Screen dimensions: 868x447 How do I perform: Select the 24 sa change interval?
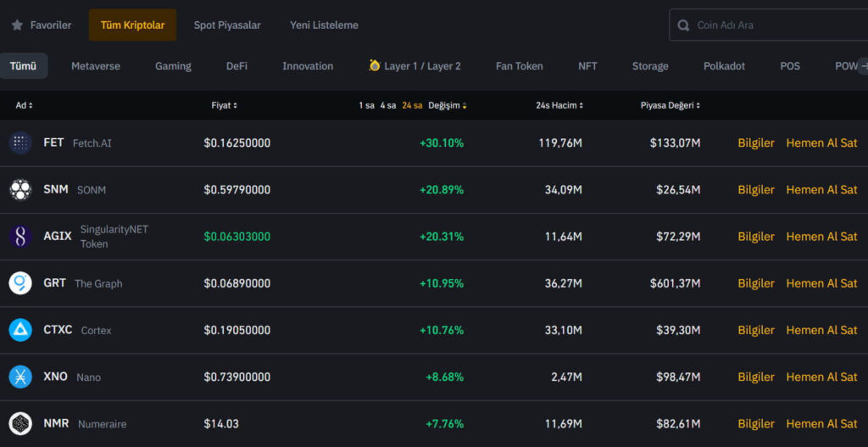[x=412, y=105]
